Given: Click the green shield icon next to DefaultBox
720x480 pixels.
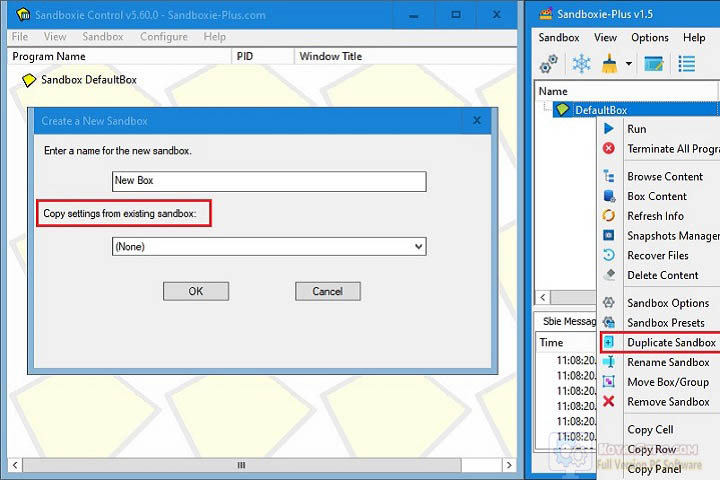Looking at the screenshot, I should (x=562, y=110).
